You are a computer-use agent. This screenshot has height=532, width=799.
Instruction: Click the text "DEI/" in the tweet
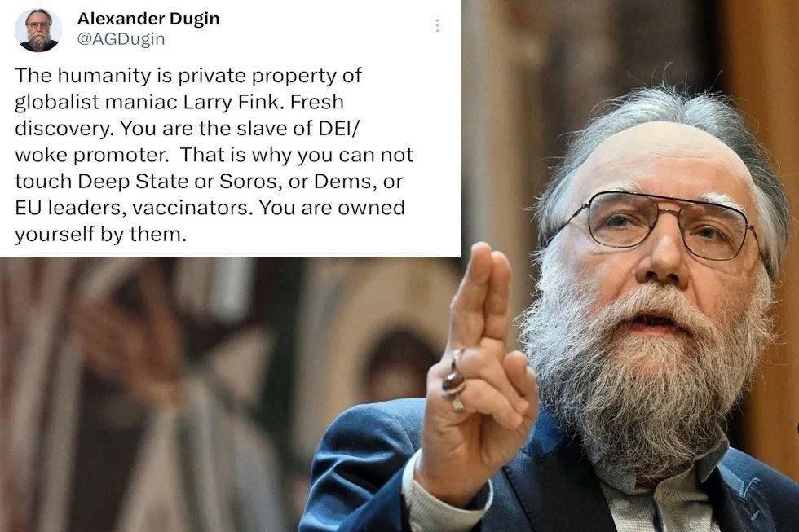339,128
